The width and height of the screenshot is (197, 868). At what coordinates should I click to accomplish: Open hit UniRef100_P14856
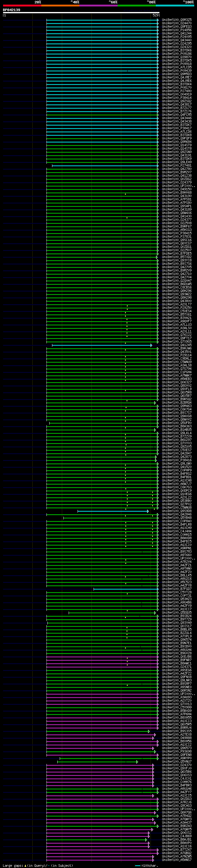177,30
